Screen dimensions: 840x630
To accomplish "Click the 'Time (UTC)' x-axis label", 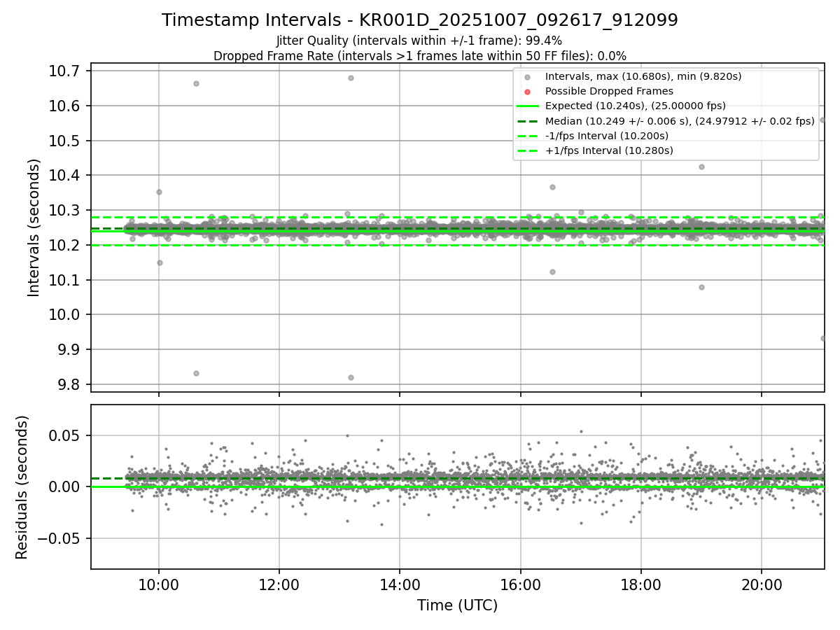I will click(457, 605).
